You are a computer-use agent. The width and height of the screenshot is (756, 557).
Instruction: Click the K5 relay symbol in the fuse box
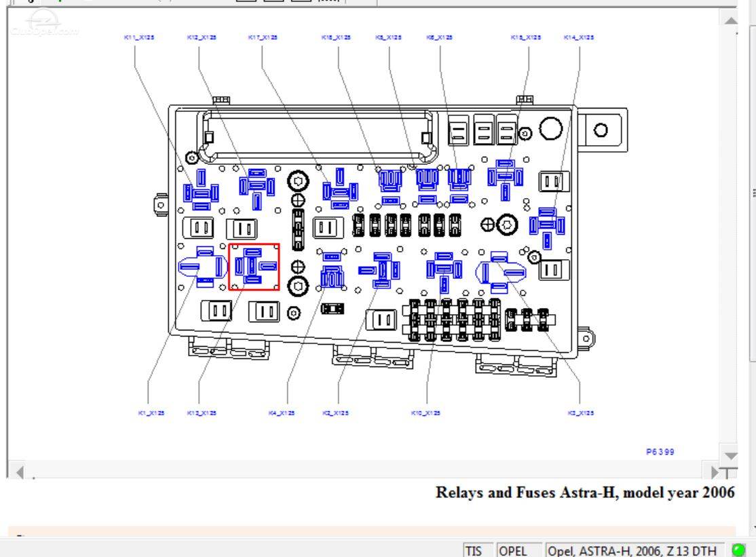[427, 187]
